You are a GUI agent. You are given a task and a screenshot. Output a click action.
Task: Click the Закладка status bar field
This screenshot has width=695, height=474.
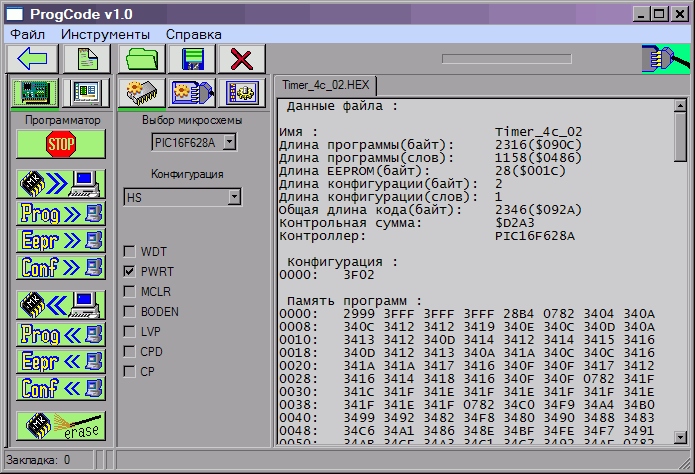[49, 460]
